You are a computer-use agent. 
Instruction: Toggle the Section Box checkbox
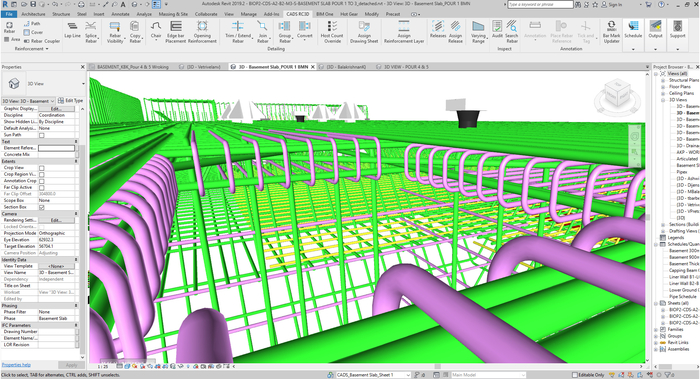(42, 207)
